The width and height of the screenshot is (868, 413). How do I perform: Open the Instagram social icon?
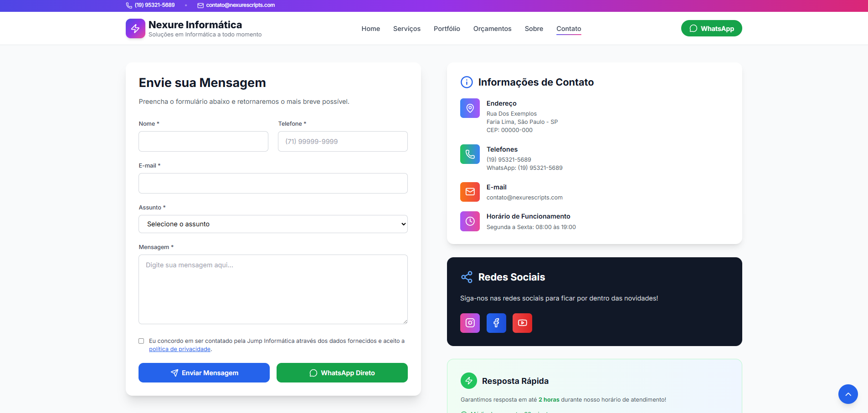470,323
